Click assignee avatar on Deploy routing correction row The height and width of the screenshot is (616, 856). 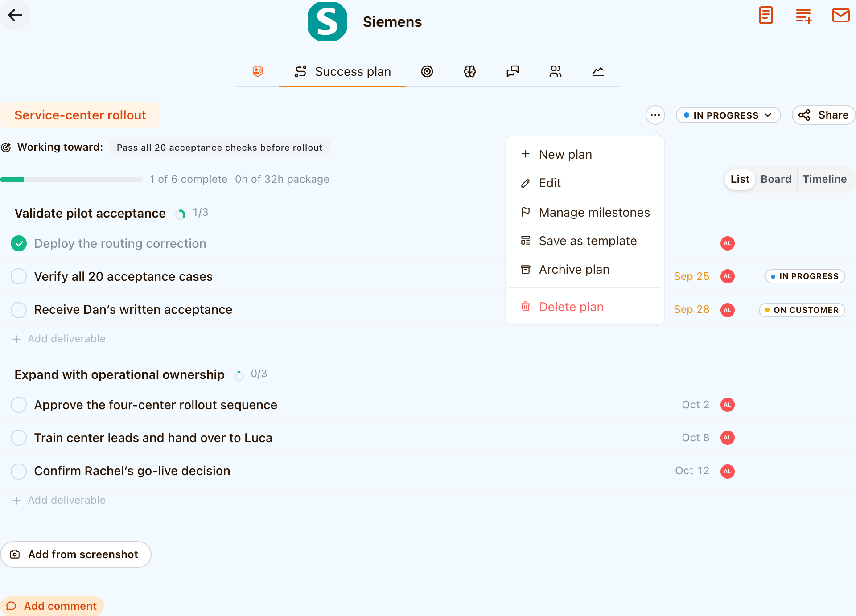pyautogui.click(x=728, y=243)
